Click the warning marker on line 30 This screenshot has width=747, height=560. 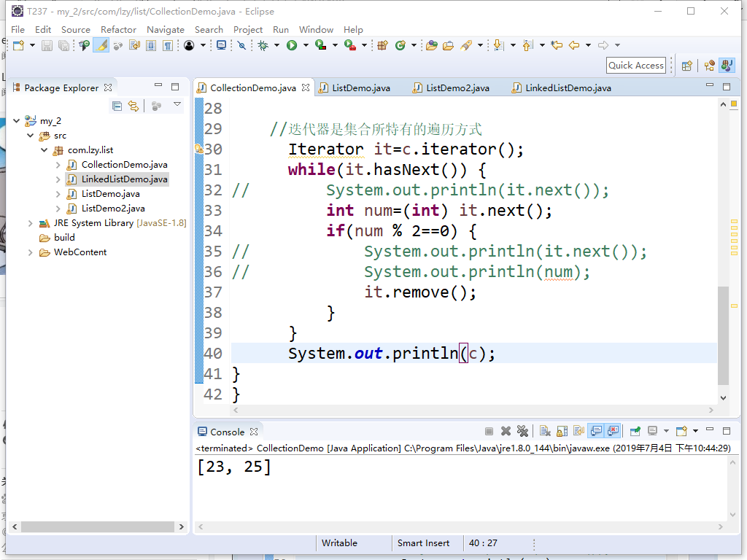[x=198, y=149]
